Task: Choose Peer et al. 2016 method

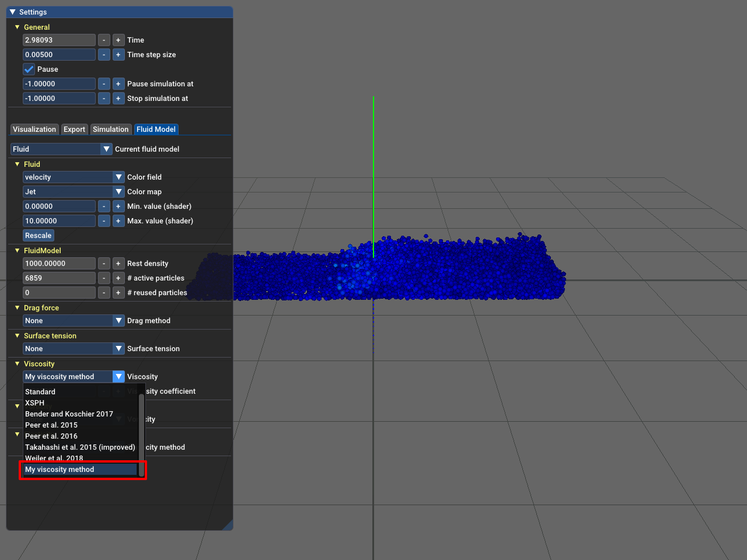Action: pos(81,436)
